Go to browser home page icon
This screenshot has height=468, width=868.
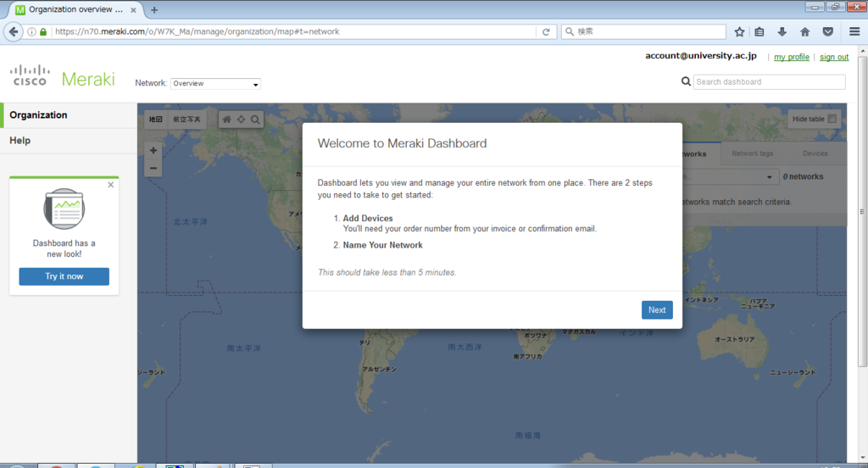tap(805, 31)
